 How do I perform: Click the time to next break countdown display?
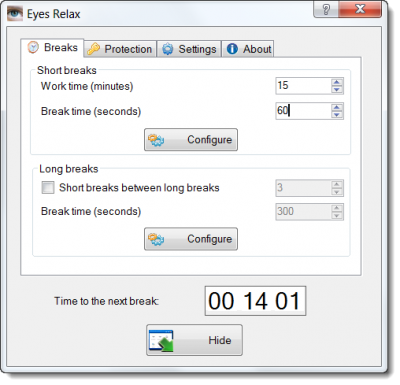[x=255, y=301]
